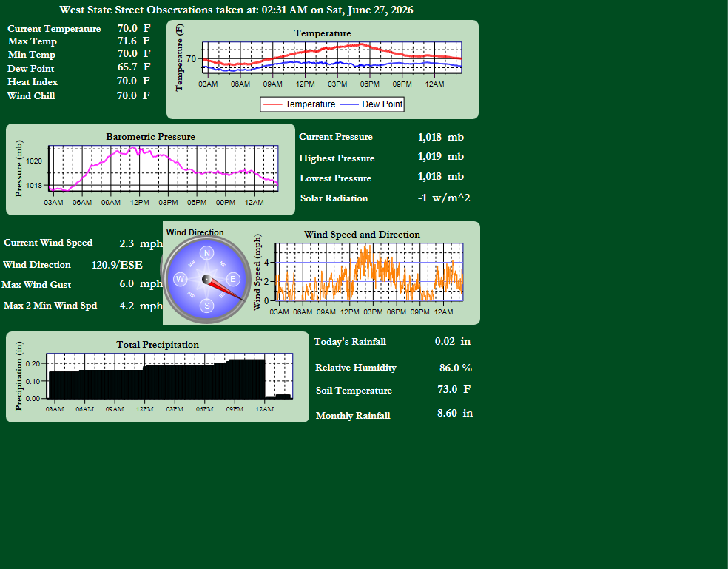
Task: Select the Current Pressure label
Action: [x=336, y=137]
